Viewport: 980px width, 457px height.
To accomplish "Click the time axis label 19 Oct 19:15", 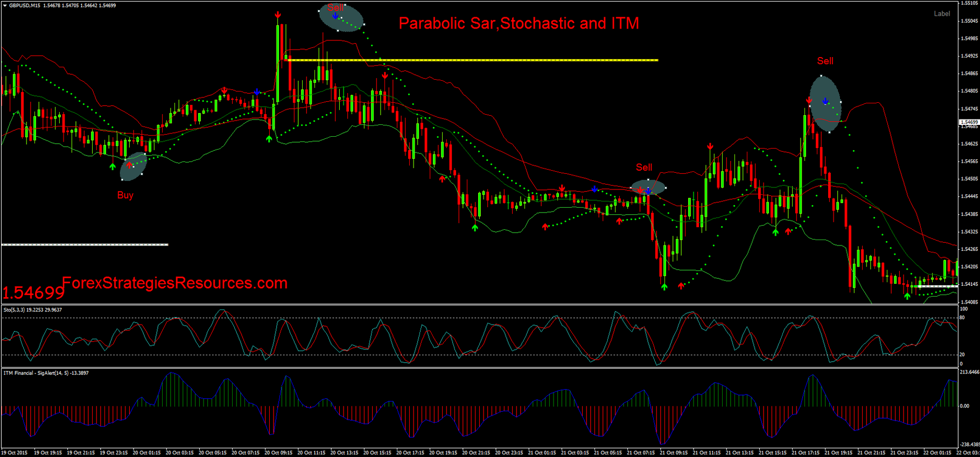I will click(47, 453).
